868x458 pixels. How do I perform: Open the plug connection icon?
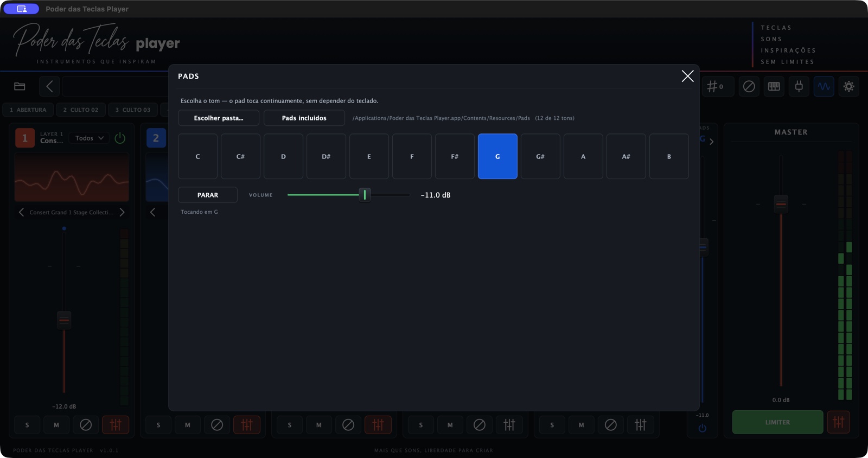click(x=799, y=86)
